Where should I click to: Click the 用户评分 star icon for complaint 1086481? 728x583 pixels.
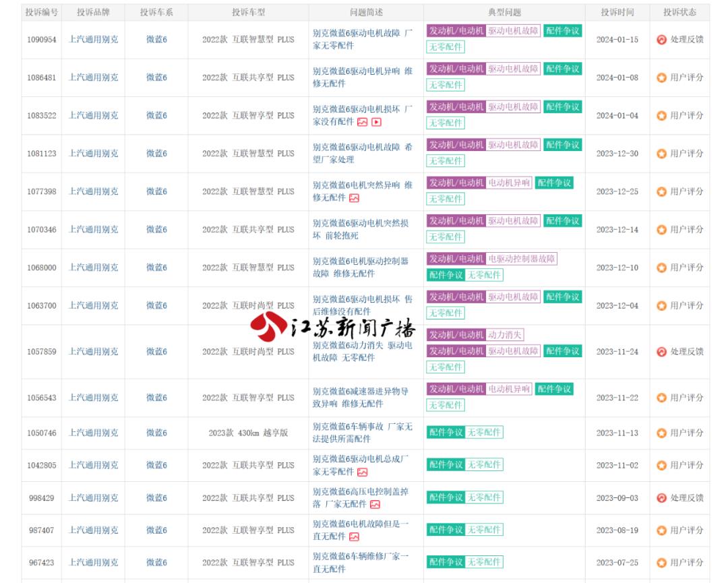tap(661, 78)
